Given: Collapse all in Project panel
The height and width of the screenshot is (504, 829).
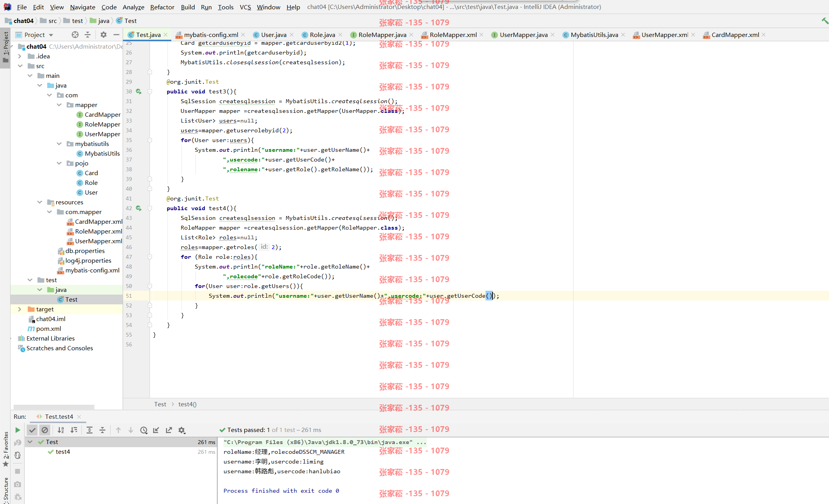Looking at the screenshot, I should [x=88, y=35].
